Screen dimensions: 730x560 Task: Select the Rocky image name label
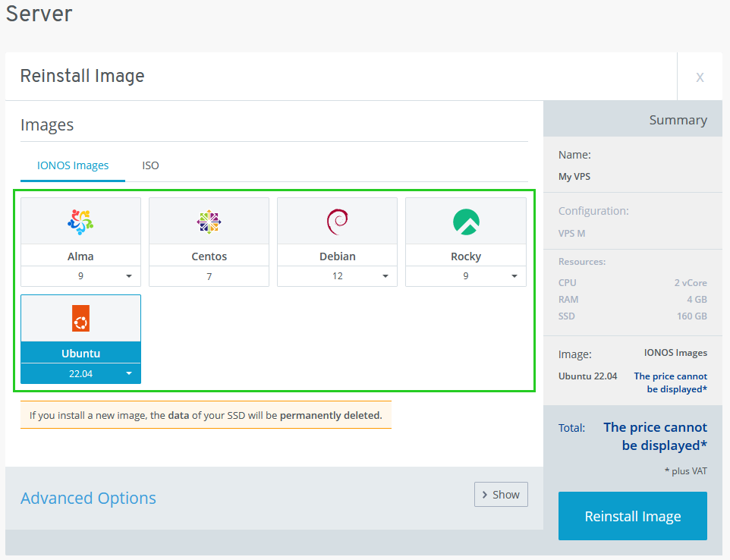[x=466, y=256]
